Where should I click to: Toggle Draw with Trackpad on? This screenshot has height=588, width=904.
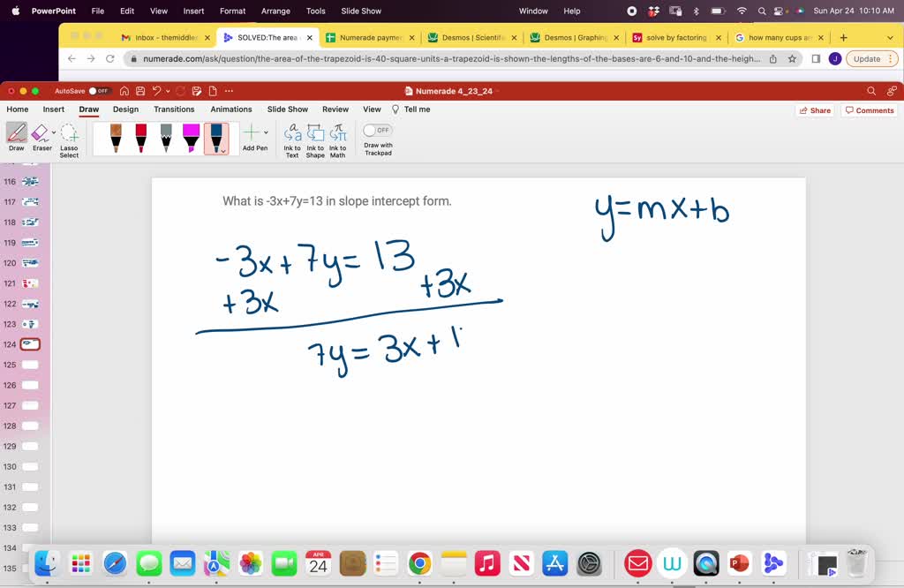click(x=377, y=130)
